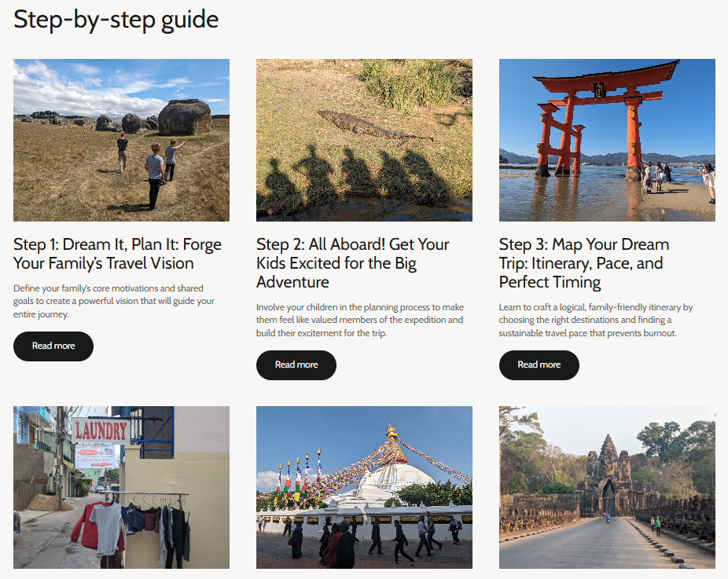Open the red torii gate thumbnail
This screenshot has height=579, width=728.
click(607, 140)
